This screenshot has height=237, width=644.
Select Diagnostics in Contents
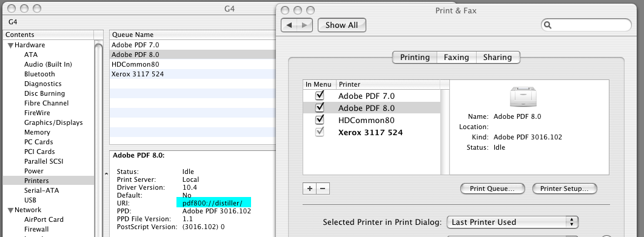(x=42, y=84)
